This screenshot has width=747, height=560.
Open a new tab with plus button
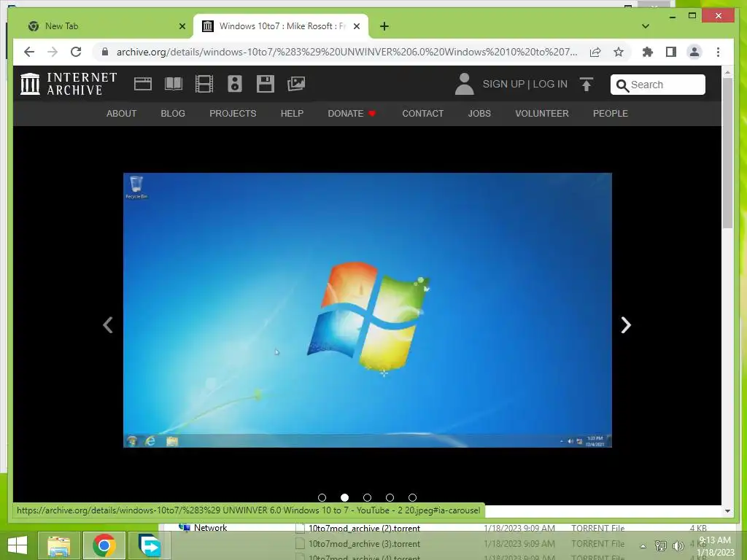tap(384, 26)
